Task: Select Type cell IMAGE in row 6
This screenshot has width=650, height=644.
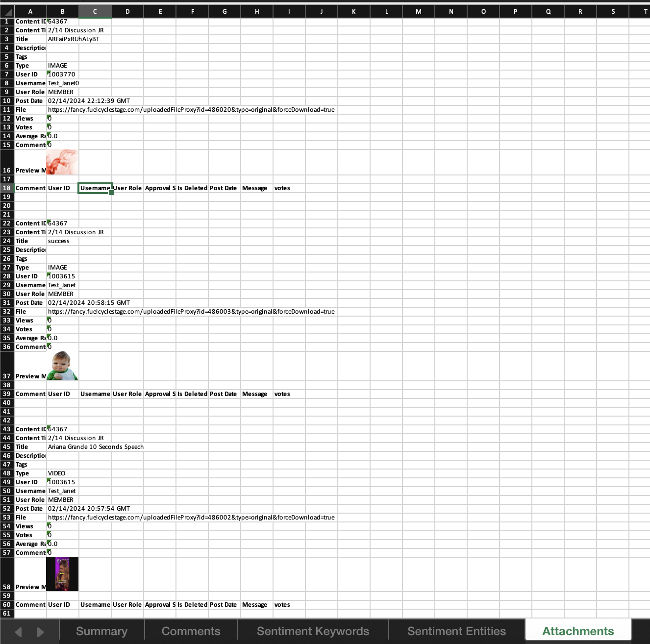Action: [63, 66]
